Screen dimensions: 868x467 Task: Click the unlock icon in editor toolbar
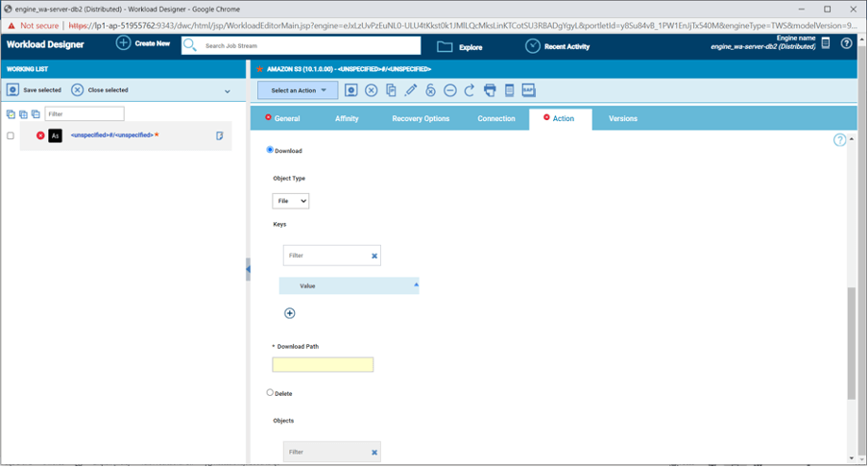pos(430,90)
